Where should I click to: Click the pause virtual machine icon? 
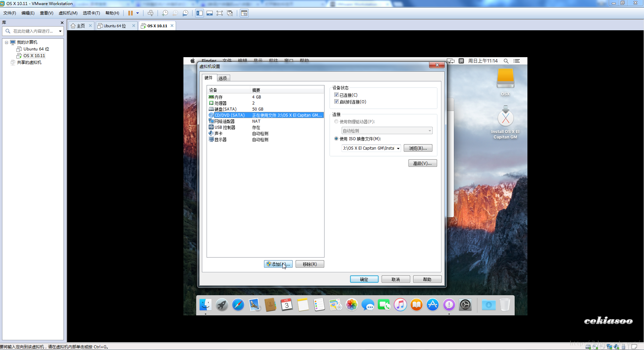(x=130, y=13)
